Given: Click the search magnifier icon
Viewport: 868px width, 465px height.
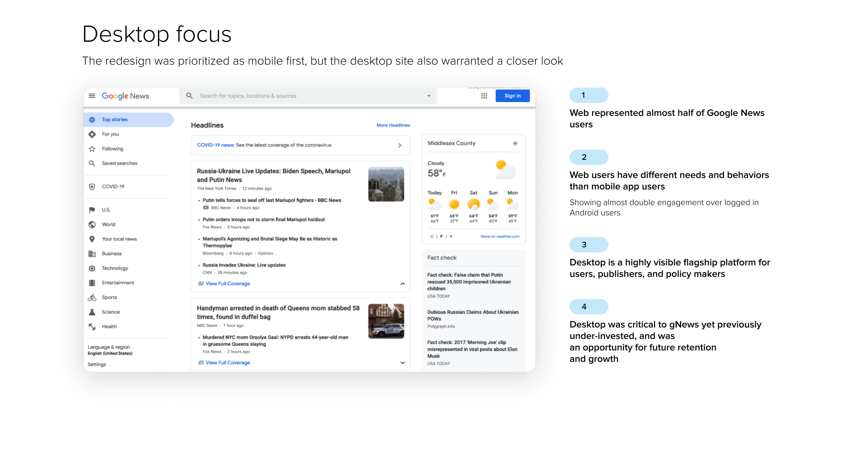Looking at the screenshot, I should pos(189,96).
